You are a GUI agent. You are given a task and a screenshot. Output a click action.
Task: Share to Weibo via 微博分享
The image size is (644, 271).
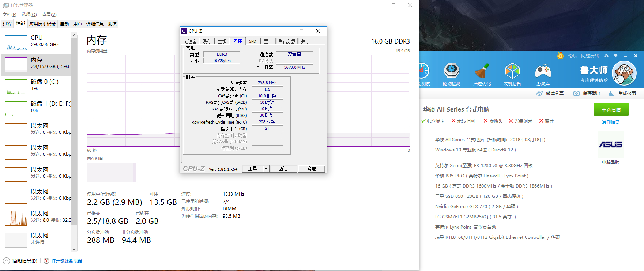point(550,93)
